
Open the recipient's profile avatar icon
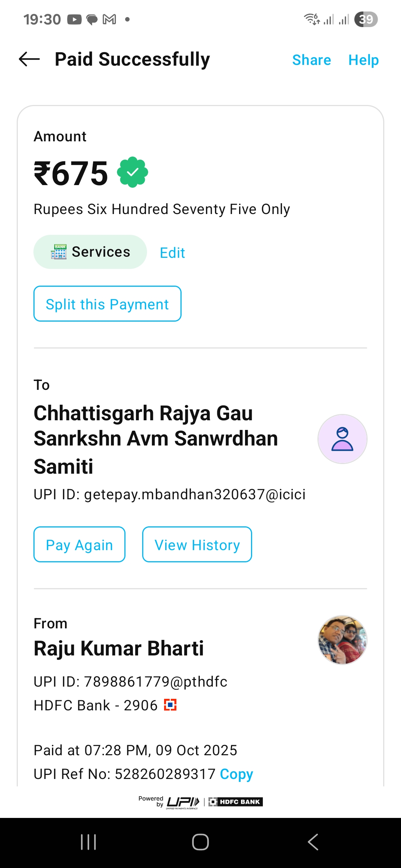[x=342, y=439]
